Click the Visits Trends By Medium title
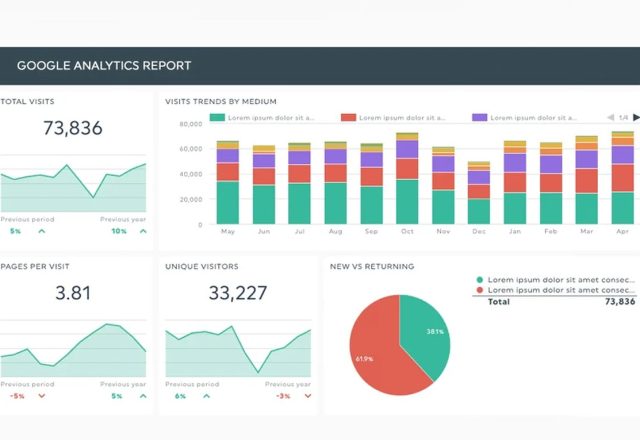This screenshot has width=640, height=440. [221, 102]
